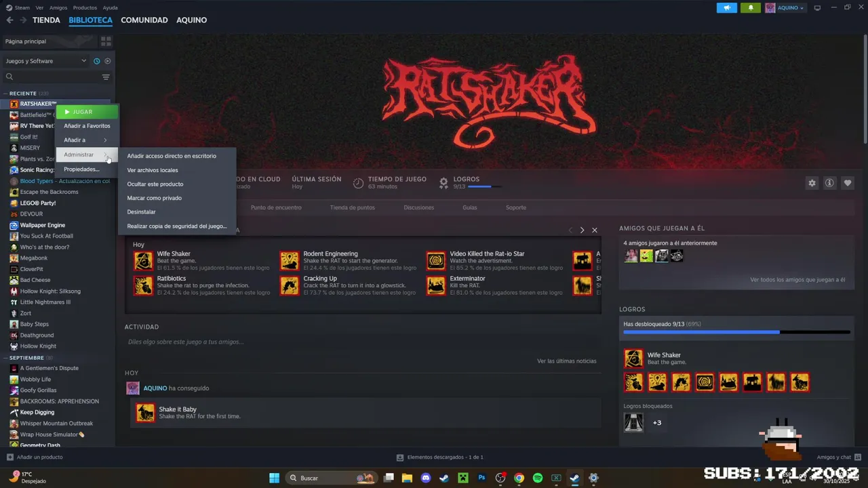Choose Añadir acceso directo en escritorio
This screenshot has width=868, height=488.
[177, 156]
